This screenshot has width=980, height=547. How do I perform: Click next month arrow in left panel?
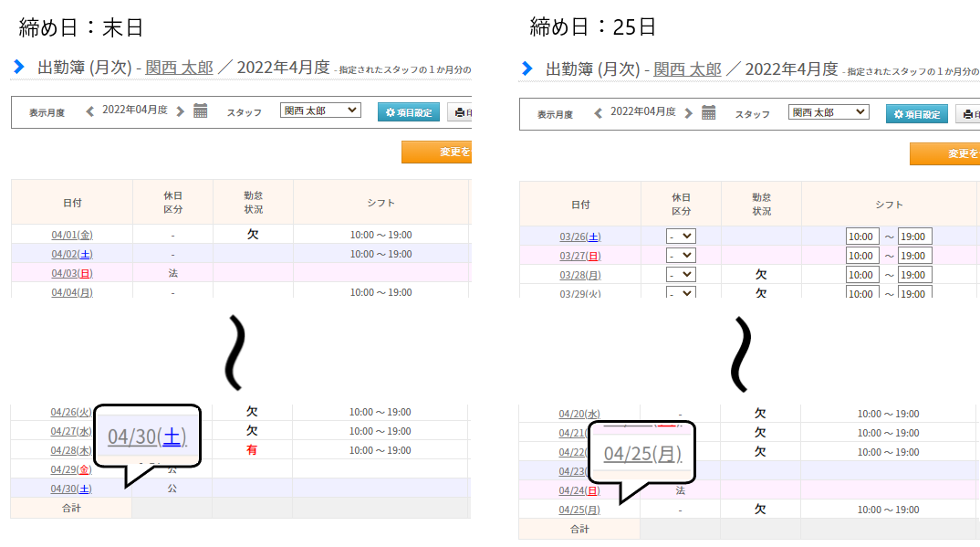(180, 111)
